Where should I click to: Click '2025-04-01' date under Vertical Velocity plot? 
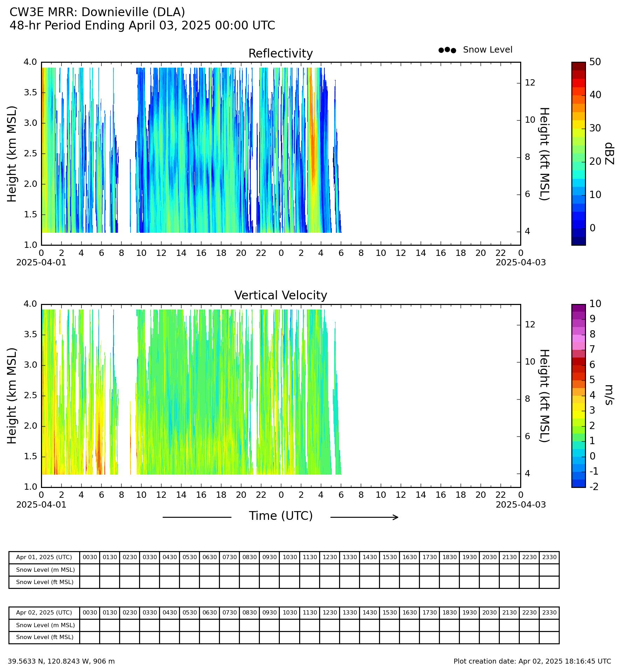click(41, 504)
